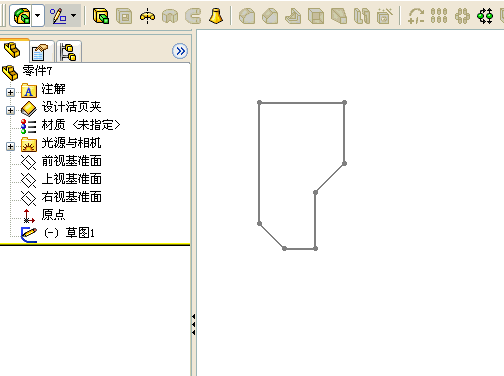Click the grayed-out icon right of Draft
This screenshot has height=376, width=504.
(362, 16)
